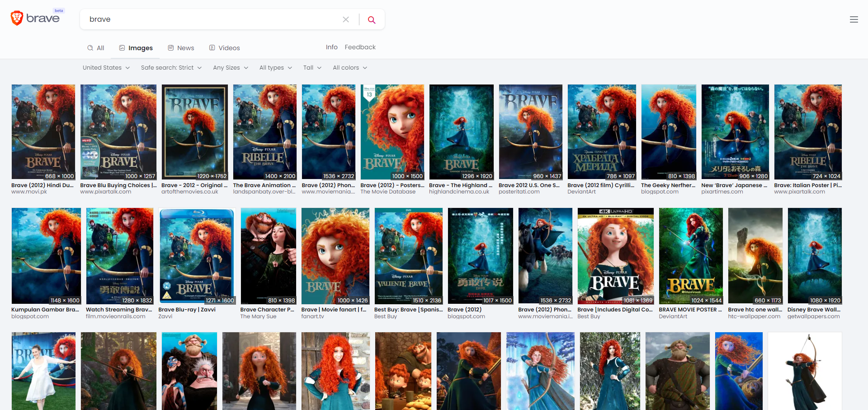Open the Brave (2012) Hindi Dubbed poster thumbnail

tap(43, 132)
